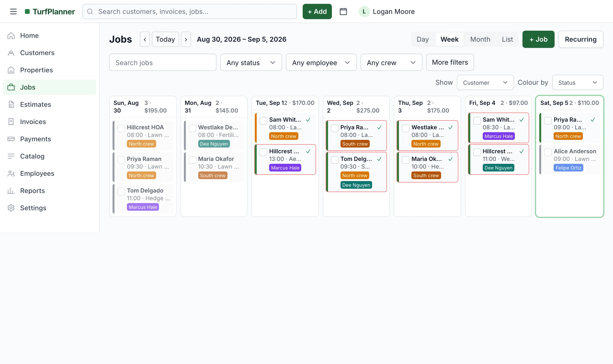Select the Week view tab
This screenshot has height=364, width=613.
[449, 39]
